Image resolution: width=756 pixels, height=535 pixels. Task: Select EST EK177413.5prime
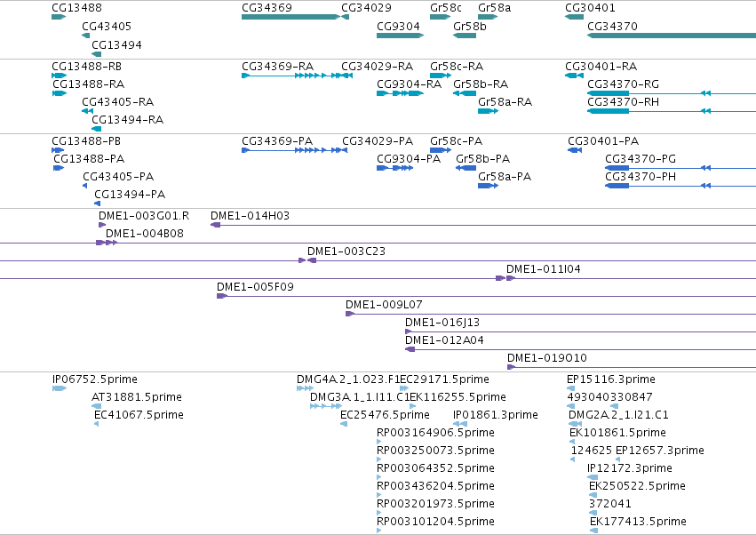639,522
